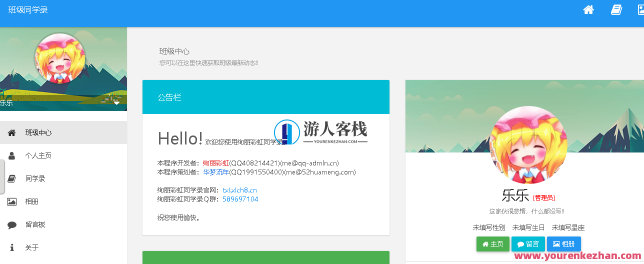The width and height of the screenshot is (644, 264).
Task: Click the green 主页 button
Action: pyautogui.click(x=493, y=244)
